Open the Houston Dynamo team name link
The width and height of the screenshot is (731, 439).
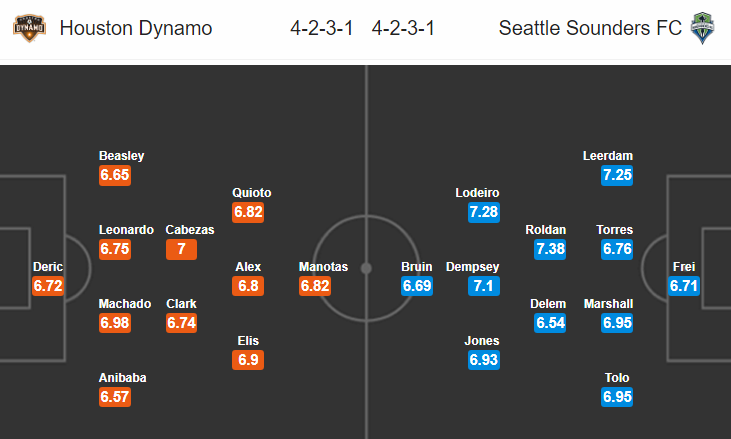pyautogui.click(x=136, y=28)
